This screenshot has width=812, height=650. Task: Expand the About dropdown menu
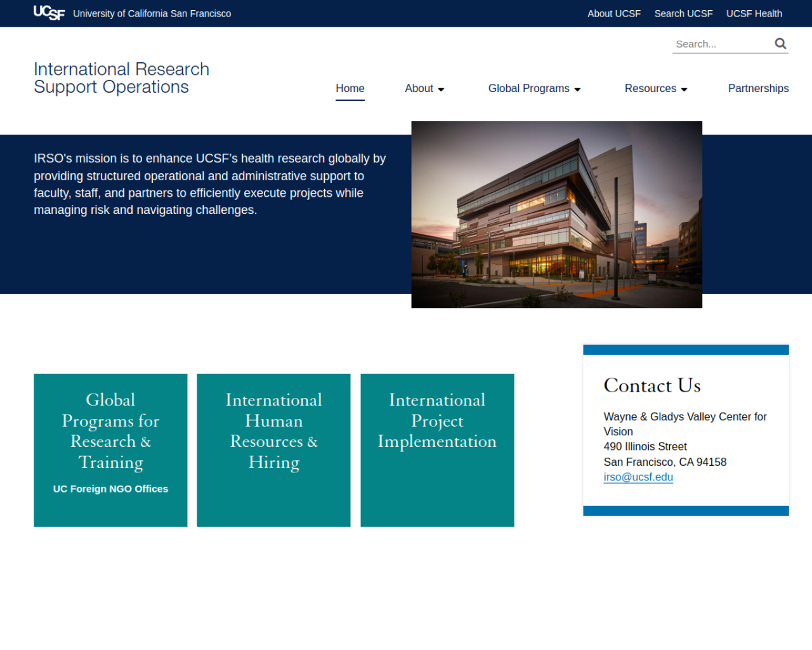tap(424, 88)
